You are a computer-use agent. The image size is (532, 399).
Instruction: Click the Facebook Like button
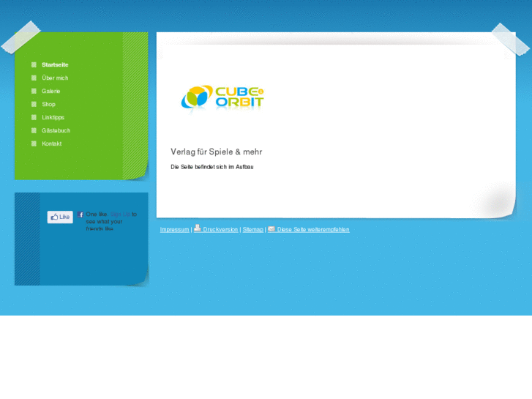[60, 217]
